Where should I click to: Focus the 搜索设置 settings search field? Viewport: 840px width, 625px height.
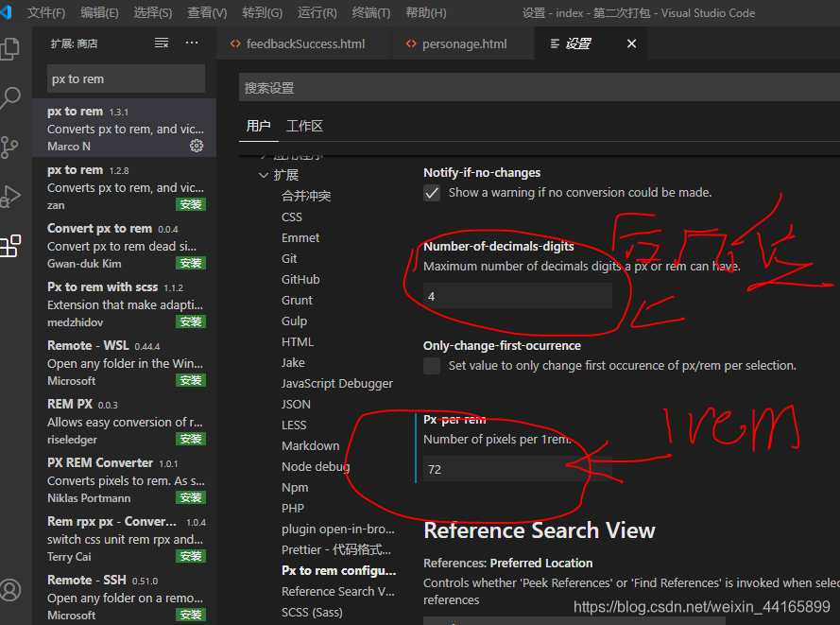pyautogui.click(x=540, y=87)
